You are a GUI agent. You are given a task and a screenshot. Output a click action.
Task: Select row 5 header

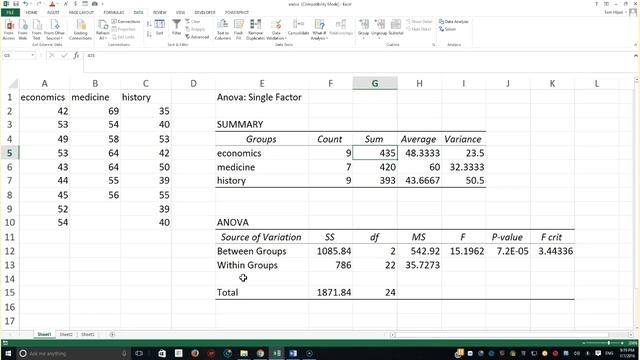[x=9, y=153]
